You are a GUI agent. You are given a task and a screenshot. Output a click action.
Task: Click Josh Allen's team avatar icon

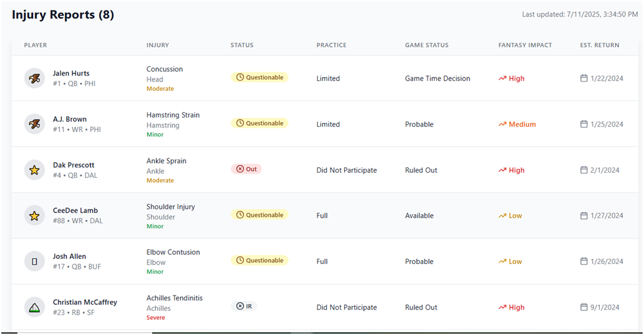[x=34, y=261]
